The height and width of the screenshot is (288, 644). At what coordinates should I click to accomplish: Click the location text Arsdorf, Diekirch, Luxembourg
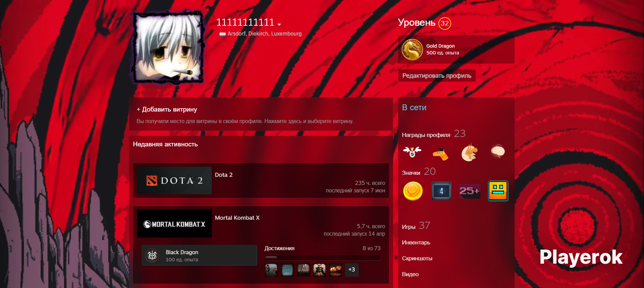(x=264, y=34)
